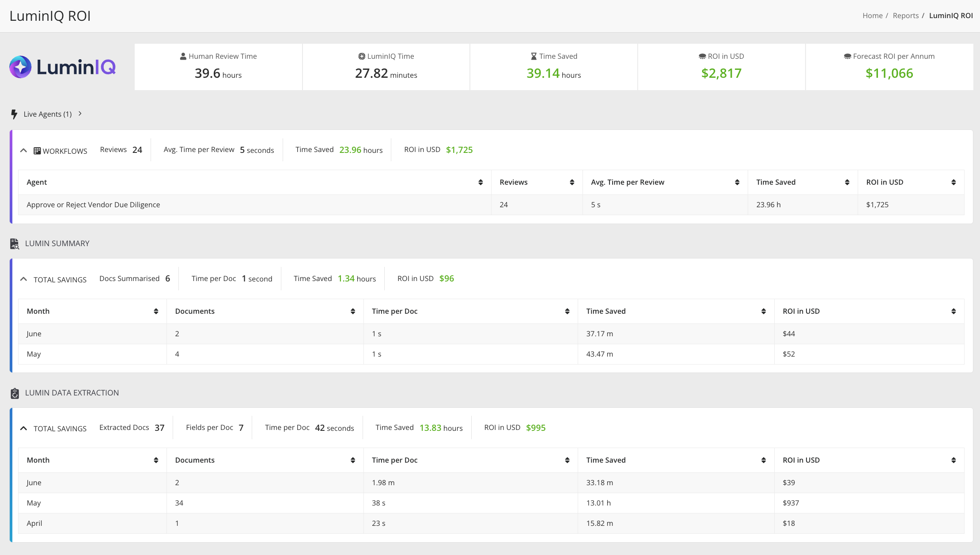Screen dimensions: 980x555
Task: Sort workflows table by Reviews arrows
Action: 572,182
